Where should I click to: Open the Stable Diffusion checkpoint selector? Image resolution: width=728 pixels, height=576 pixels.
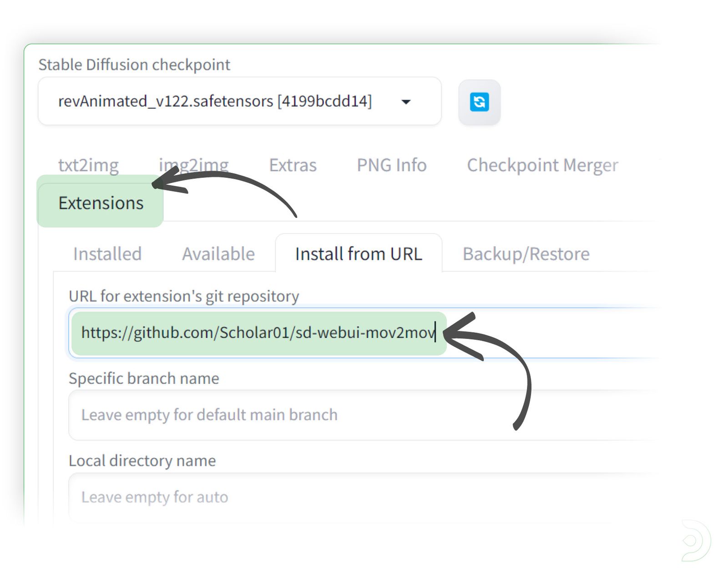239,101
